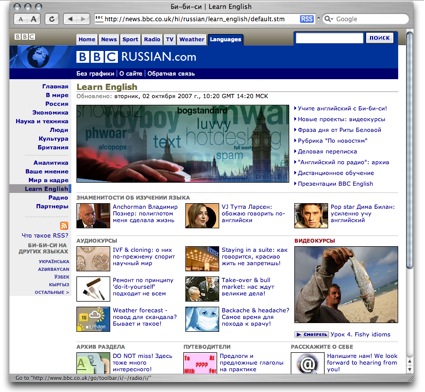Open Британия section in the sidebar
The width and height of the screenshot is (425, 392).
point(53,147)
